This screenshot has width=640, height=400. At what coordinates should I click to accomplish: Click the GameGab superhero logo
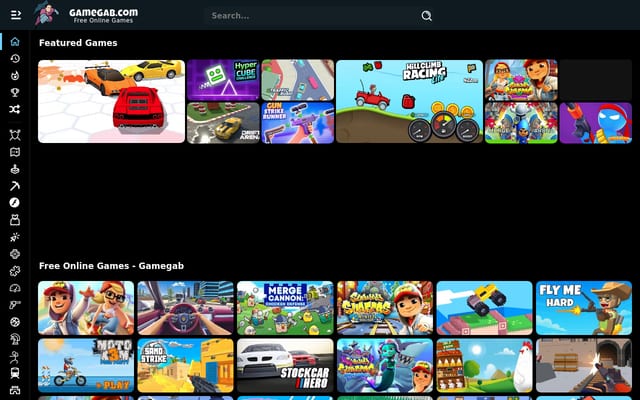46,13
